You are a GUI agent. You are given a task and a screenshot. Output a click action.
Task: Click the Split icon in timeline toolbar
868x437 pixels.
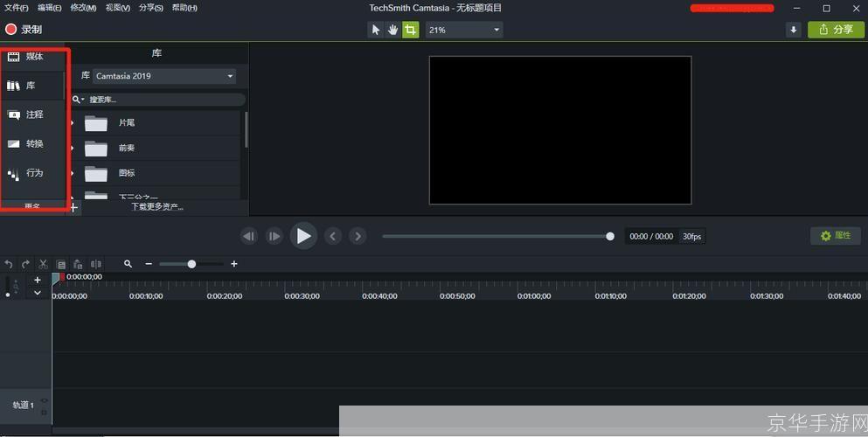click(x=96, y=265)
